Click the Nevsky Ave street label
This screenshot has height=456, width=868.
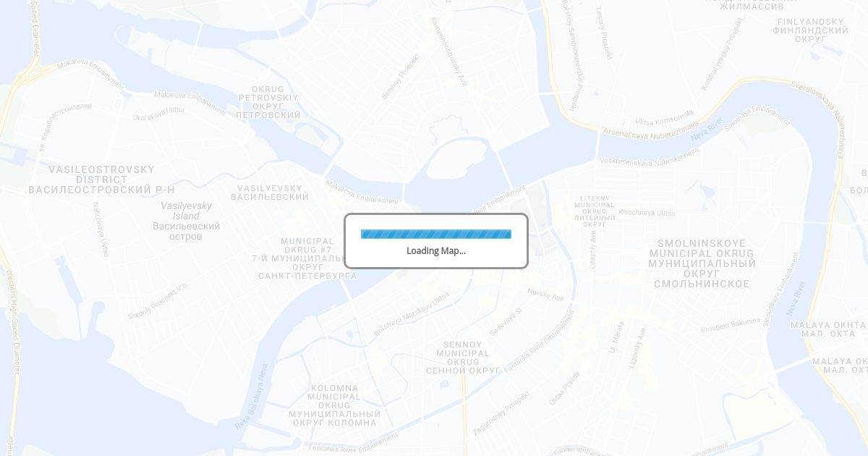click(x=545, y=295)
